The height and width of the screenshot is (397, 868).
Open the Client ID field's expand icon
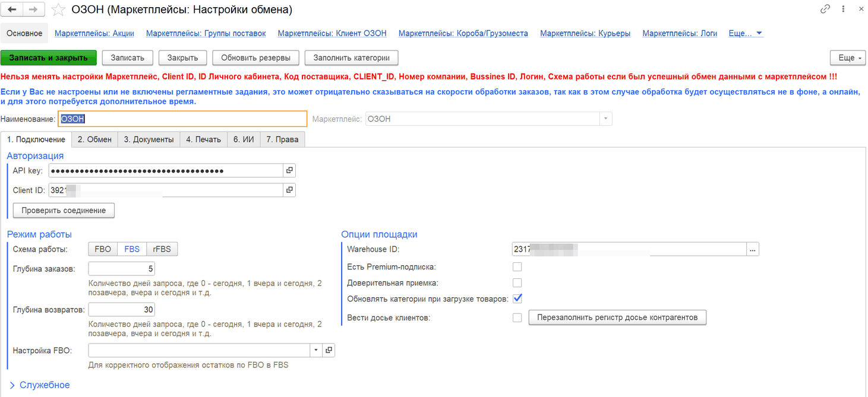coord(289,190)
